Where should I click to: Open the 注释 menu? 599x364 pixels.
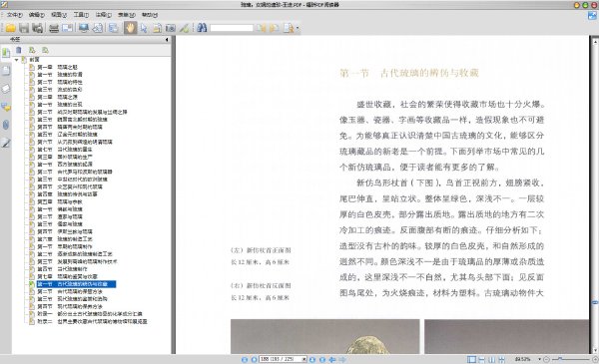103,15
